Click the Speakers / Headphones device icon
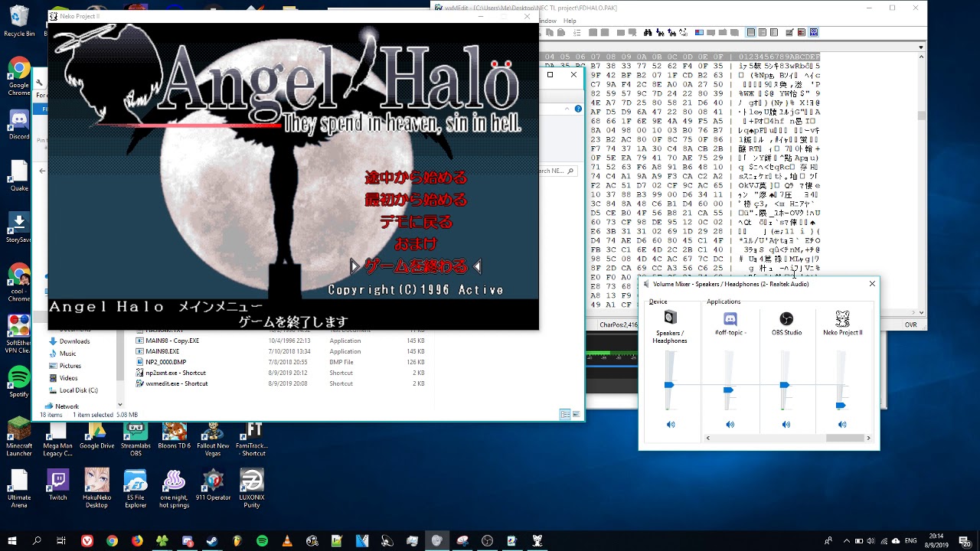The width and height of the screenshot is (980, 551). (x=670, y=318)
